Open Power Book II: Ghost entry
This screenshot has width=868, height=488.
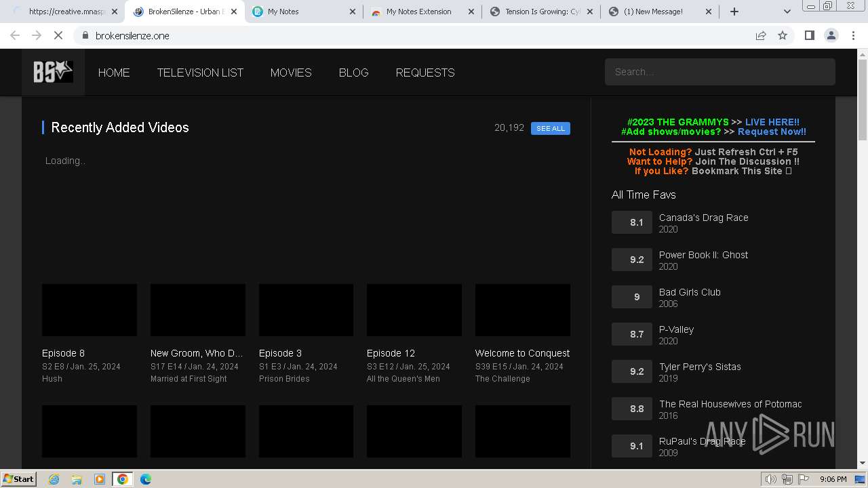[703, 255]
